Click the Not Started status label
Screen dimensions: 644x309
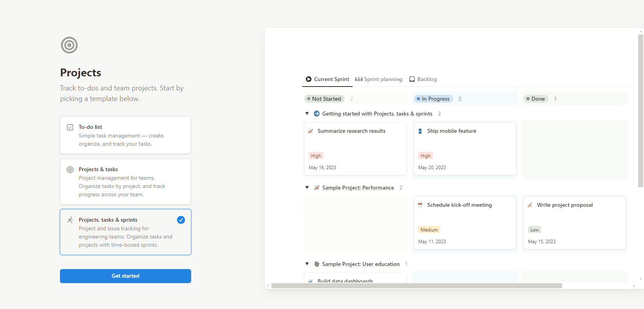coord(324,99)
